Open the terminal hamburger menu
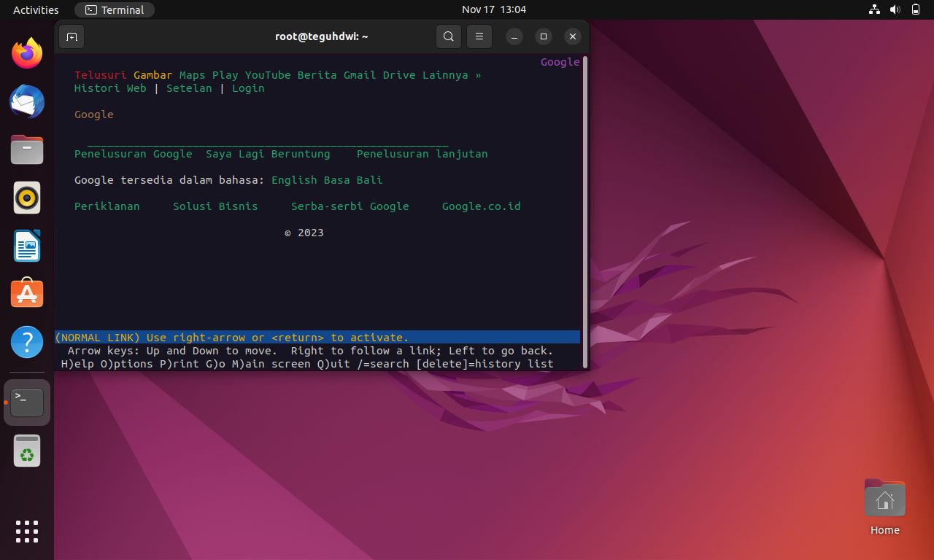934x560 pixels. 479,36
